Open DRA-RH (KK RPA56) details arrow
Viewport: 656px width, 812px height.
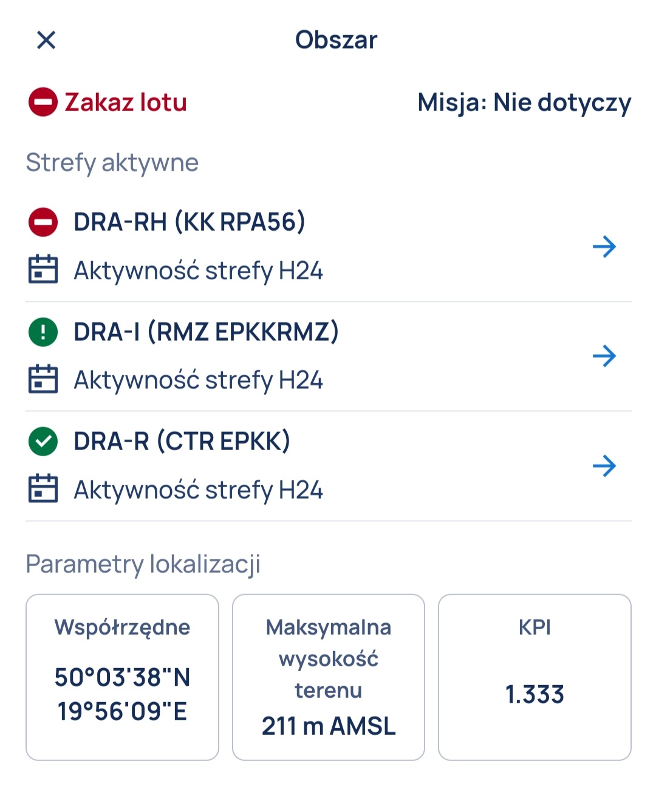pos(604,247)
